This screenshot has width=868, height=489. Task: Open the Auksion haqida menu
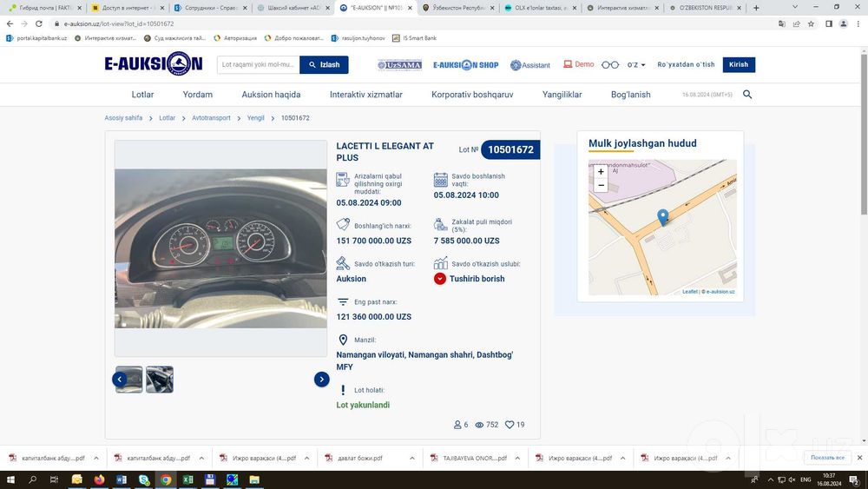tap(271, 95)
